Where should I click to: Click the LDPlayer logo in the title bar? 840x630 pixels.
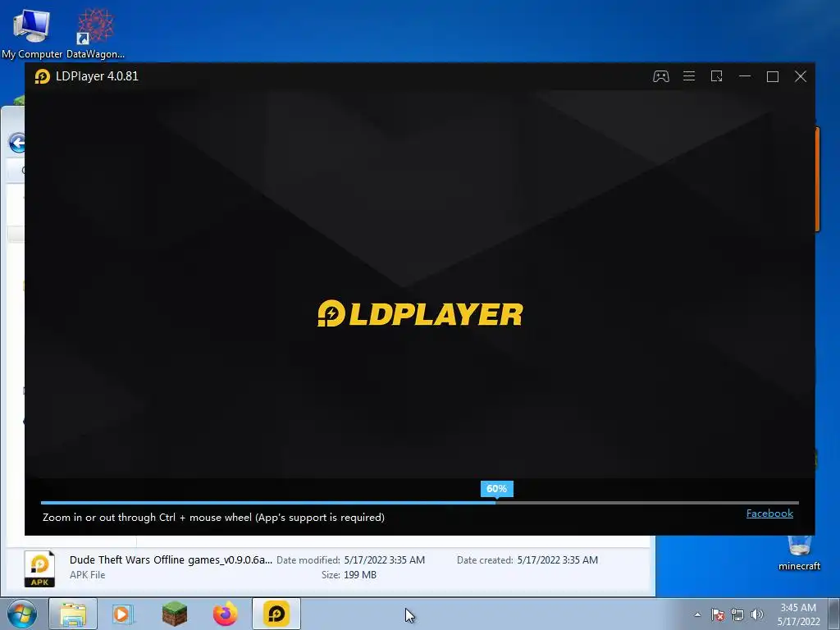[43, 76]
